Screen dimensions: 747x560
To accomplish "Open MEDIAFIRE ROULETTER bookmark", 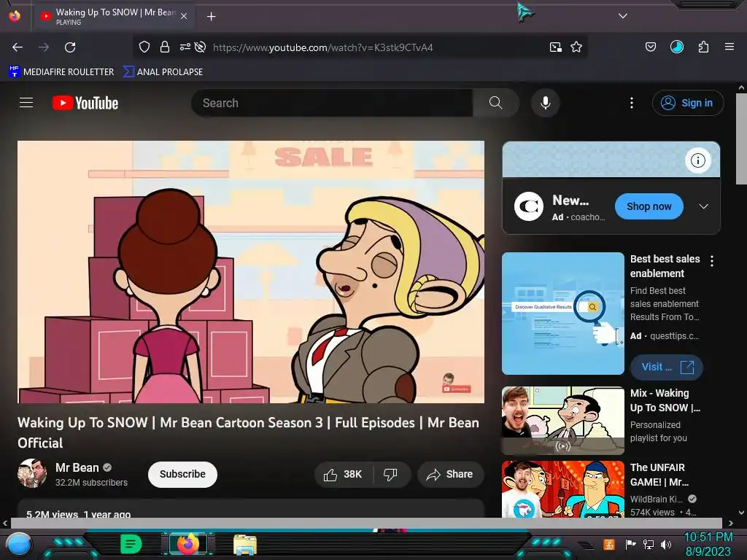I will tap(61, 71).
